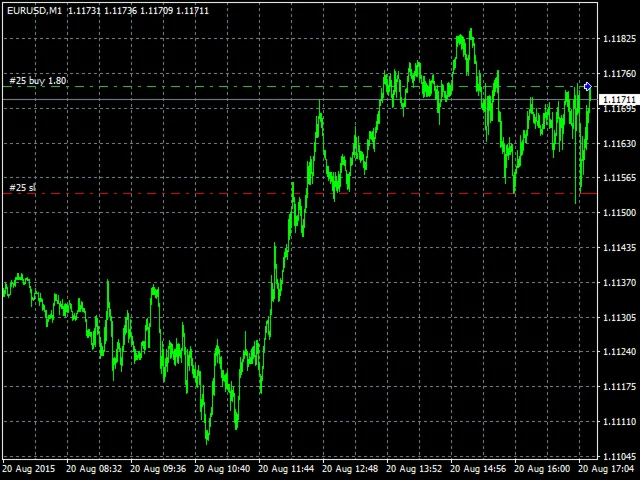Select the #25 sl stop loss label
Screen dimensions: 640x480
coord(22,188)
